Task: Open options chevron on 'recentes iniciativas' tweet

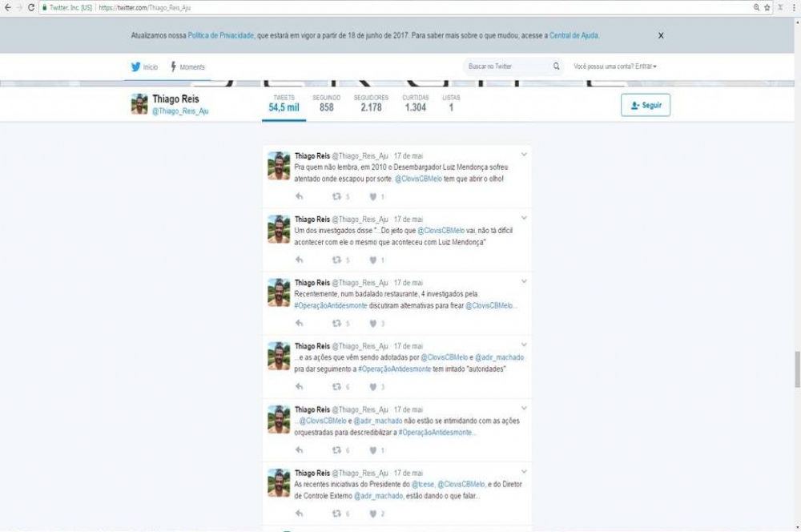Action: (524, 471)
